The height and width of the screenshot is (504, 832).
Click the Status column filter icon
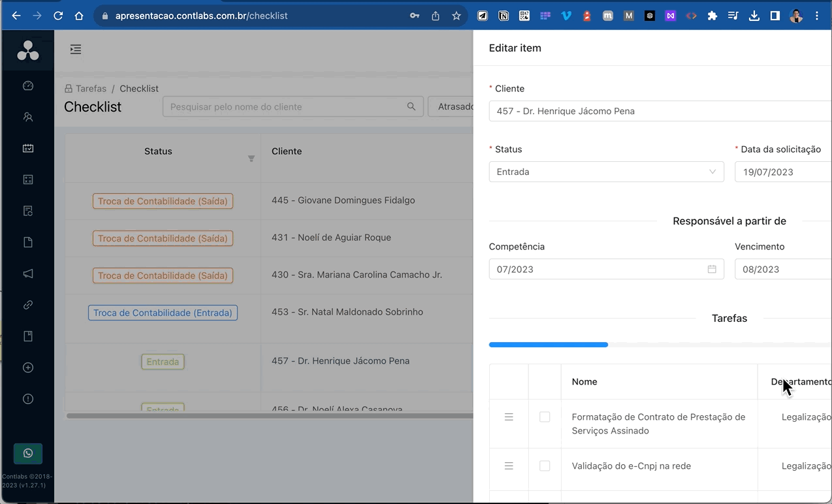click(251, 159)
